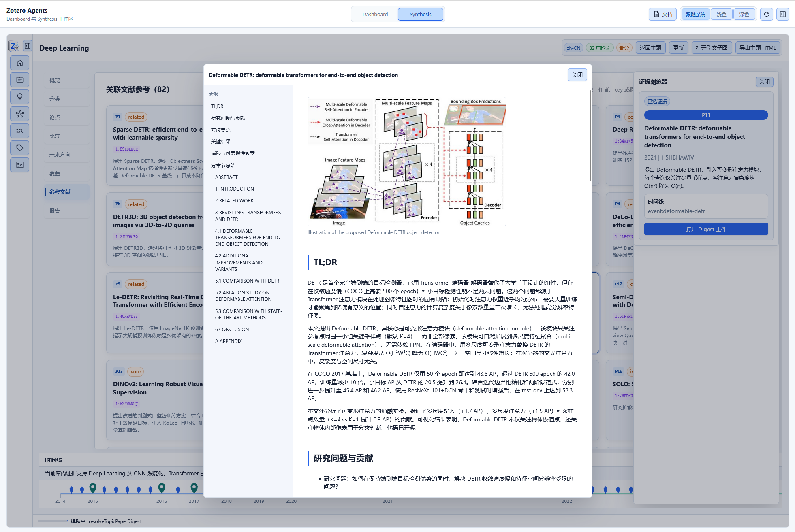
Task: Toggle the side panel icon at top right
Action: coord(783,14)
